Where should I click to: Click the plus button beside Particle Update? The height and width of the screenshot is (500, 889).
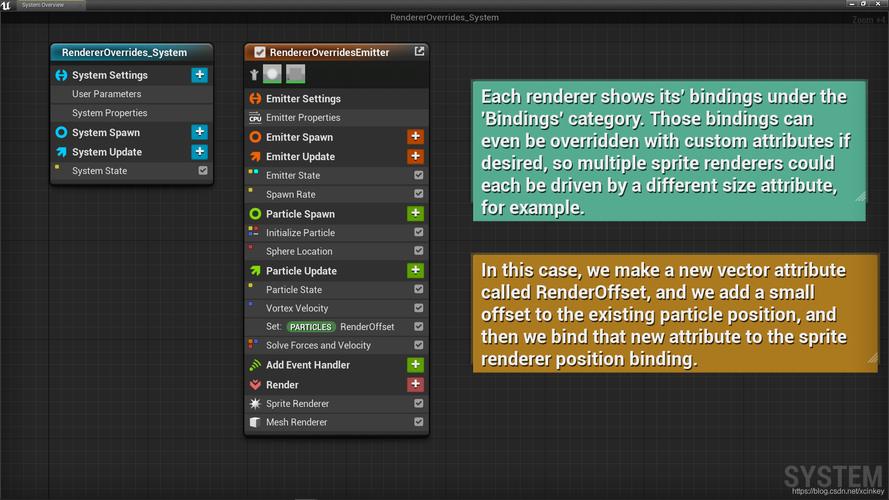pyautogui.click(x=415, y=271)
